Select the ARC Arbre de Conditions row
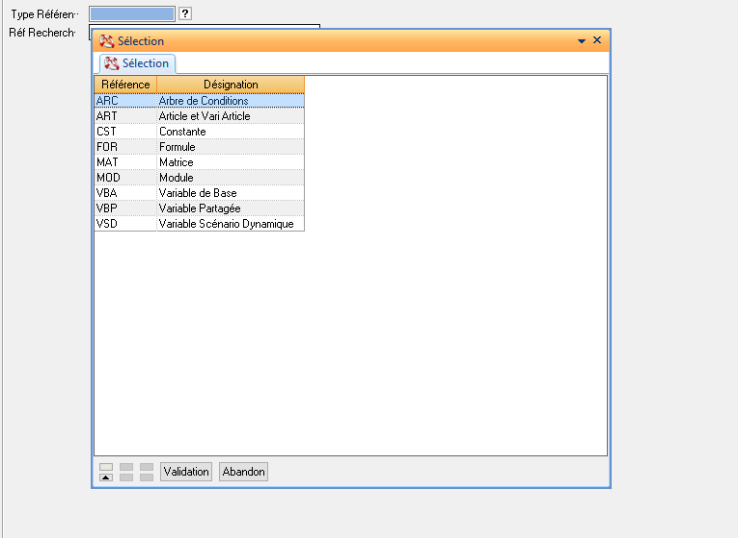Screen dimensions: 738x538 [200, 101]
